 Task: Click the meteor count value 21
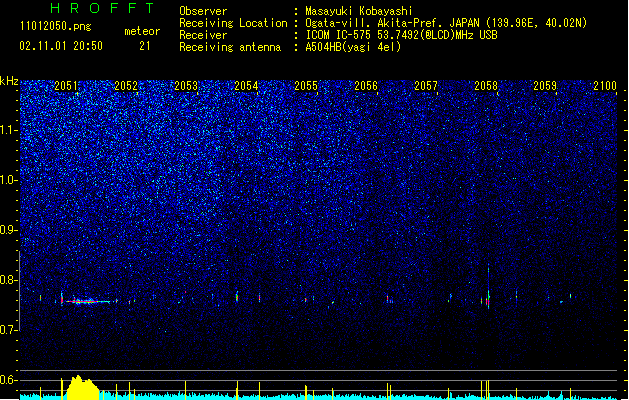pos(145,46)
